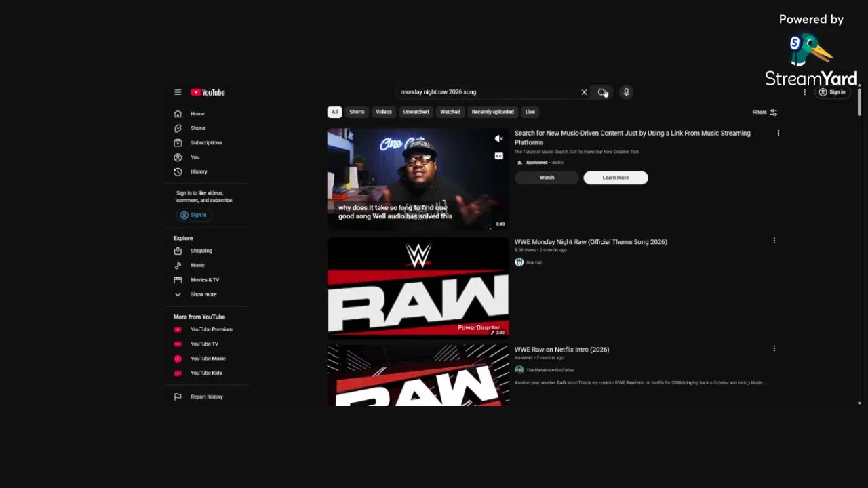Select the Shorts filter chip
Image resolution: width=868 pixels, height=488 pixels.
[x=357, y=112]
